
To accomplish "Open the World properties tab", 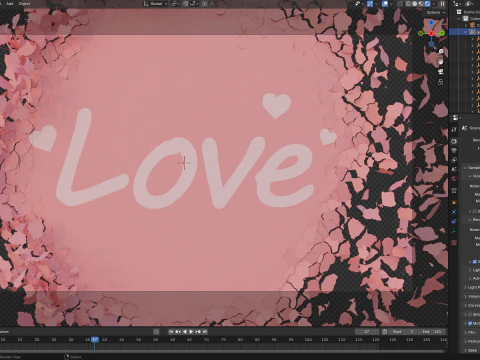I will point(454,179).
